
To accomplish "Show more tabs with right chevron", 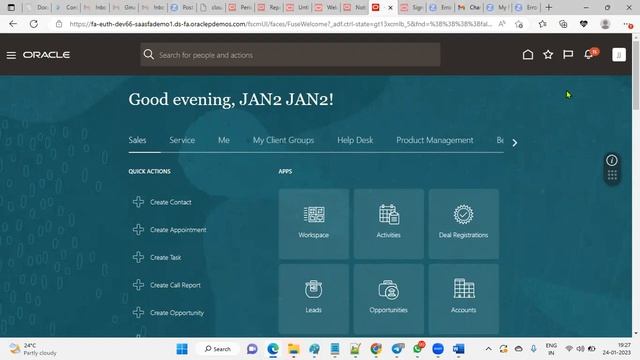I will (515, 142).
